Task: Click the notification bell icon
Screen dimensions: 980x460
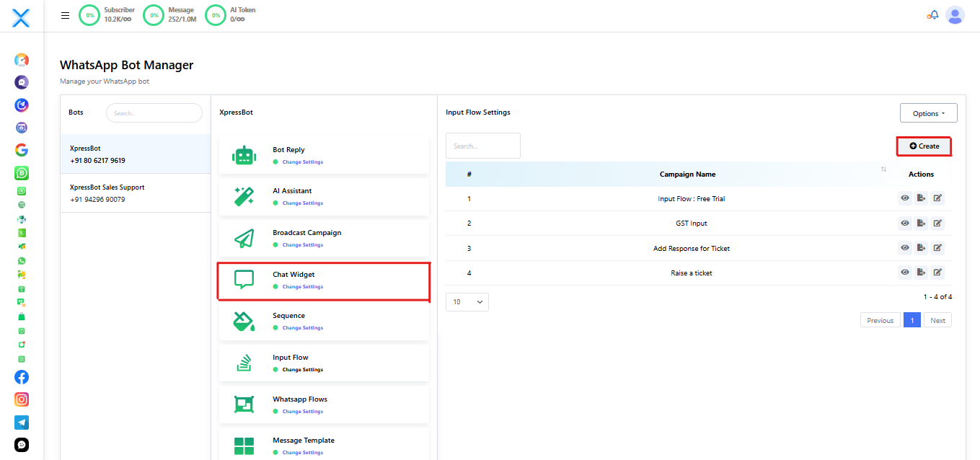Action: point(933,15)
